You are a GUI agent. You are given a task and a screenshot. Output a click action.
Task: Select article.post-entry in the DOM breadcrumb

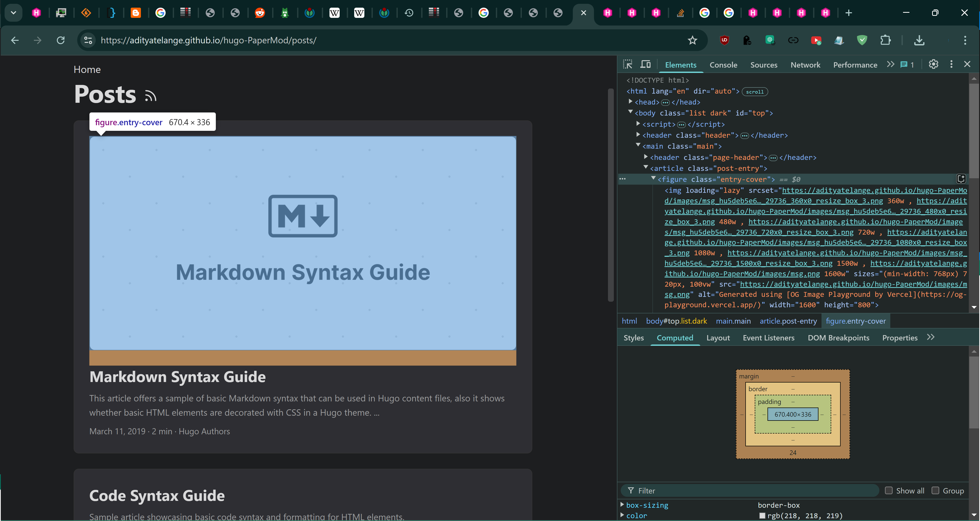click(788, 321)
